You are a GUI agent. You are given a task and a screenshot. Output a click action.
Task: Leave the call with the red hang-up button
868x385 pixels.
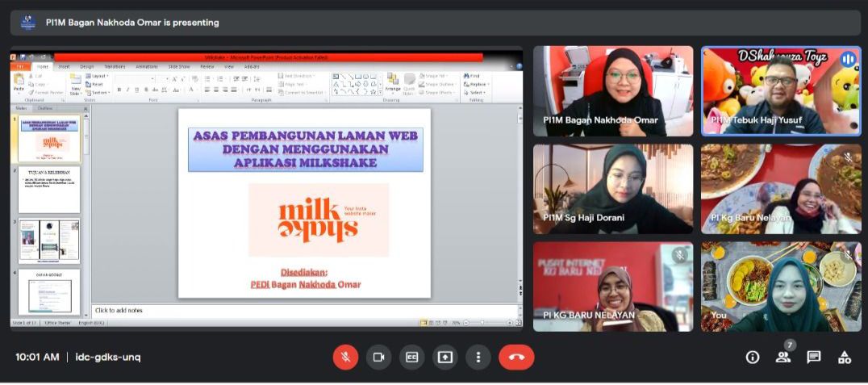[516, 358]
